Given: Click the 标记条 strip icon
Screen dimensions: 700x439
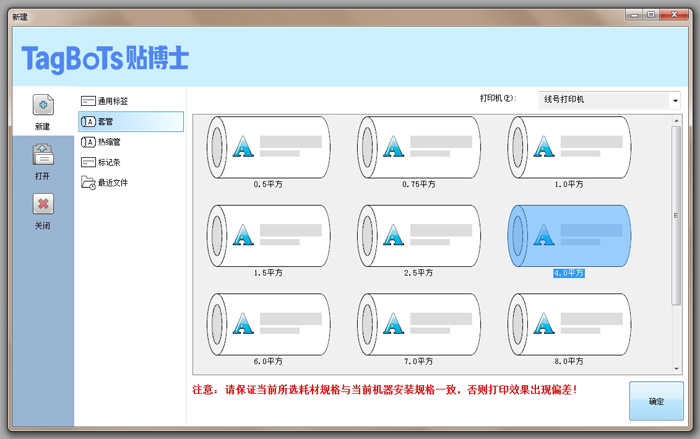Looking at the screenshot, I should (x=88, y=162).
